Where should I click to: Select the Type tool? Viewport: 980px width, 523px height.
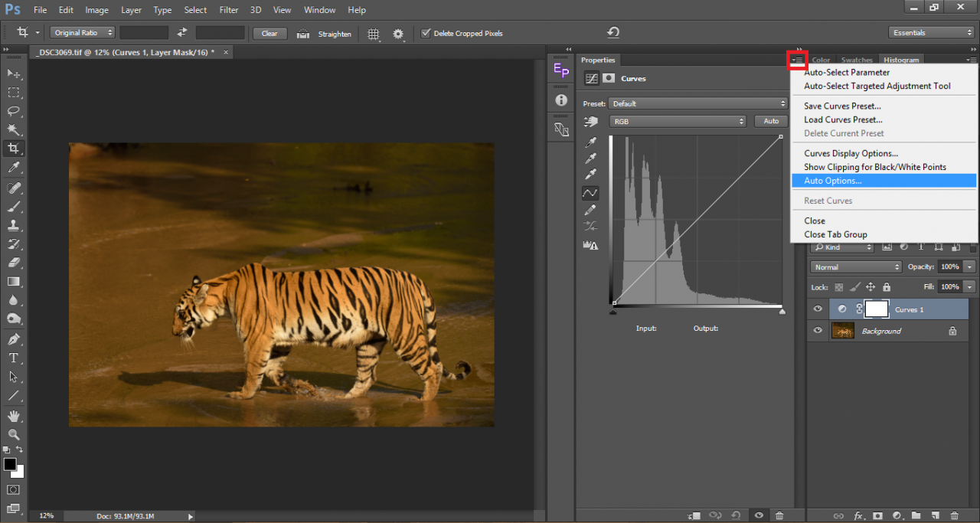coord(14,358)
